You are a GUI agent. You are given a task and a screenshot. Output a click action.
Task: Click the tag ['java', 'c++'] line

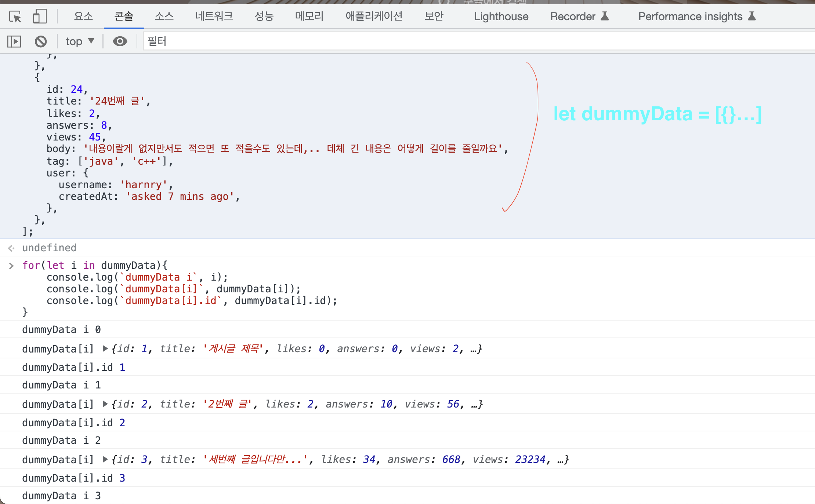[109, 161]
